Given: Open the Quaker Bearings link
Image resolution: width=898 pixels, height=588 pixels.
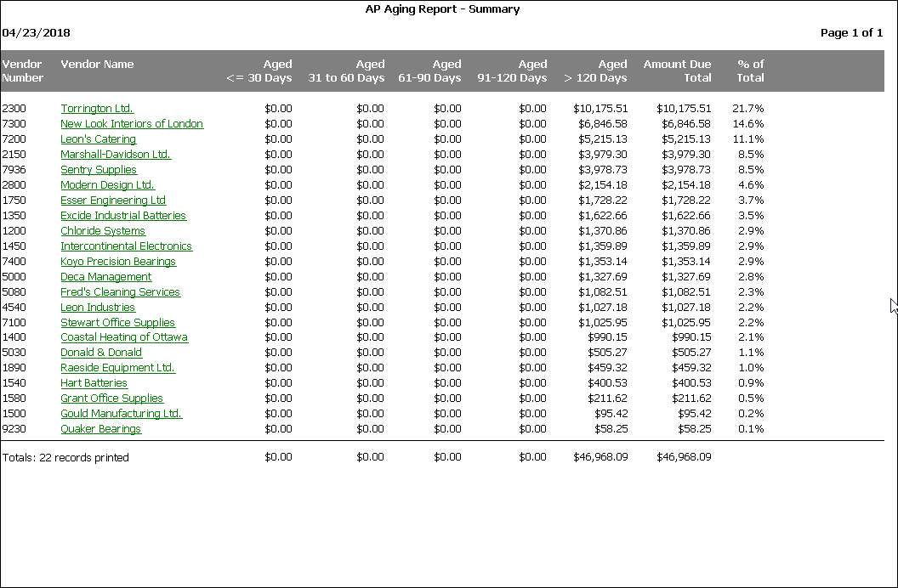Looking at the screenshot, I should [x=101, y=429].
